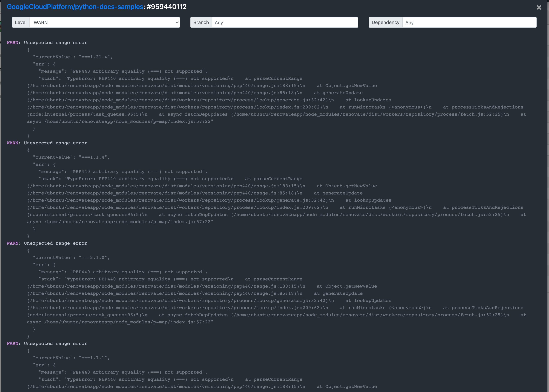Click the third WARN log entry label

pos(13,243)
